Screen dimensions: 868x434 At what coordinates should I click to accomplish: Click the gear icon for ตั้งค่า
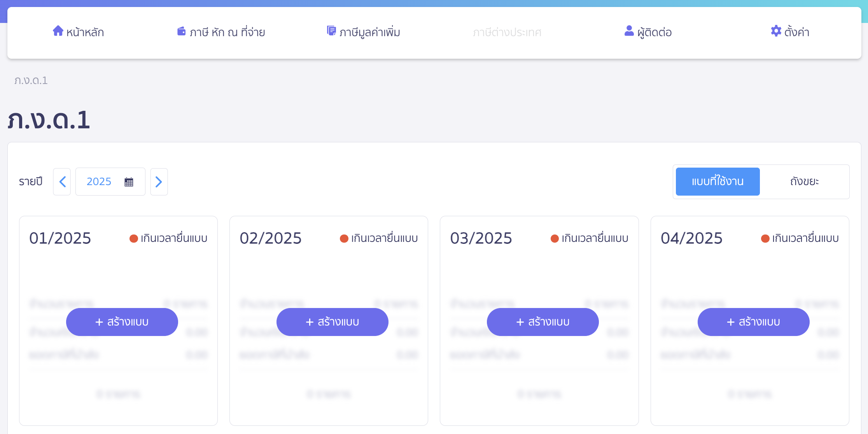point(776,31)
